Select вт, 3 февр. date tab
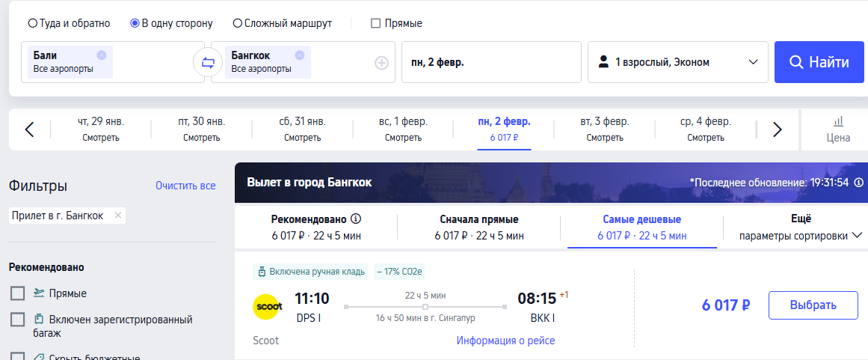The image size is (868, 360). (x=605, y=129)
